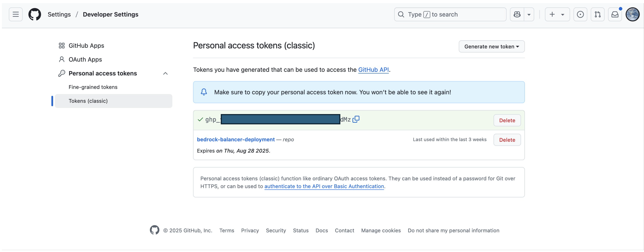Click the footer GitHub logo
The width and height of the screenshot is (644, 252).
click(x=155, y=230)
